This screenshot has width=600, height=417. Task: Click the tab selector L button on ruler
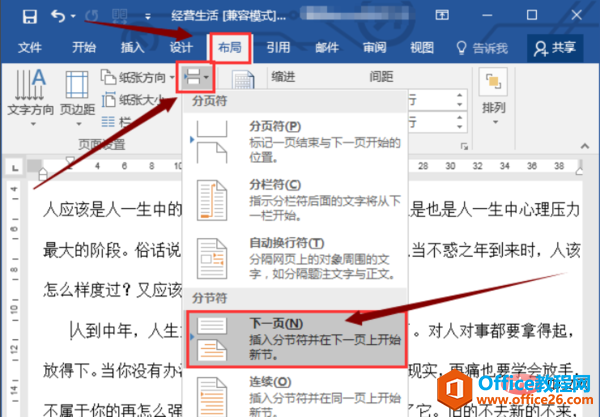coord(15,168)
